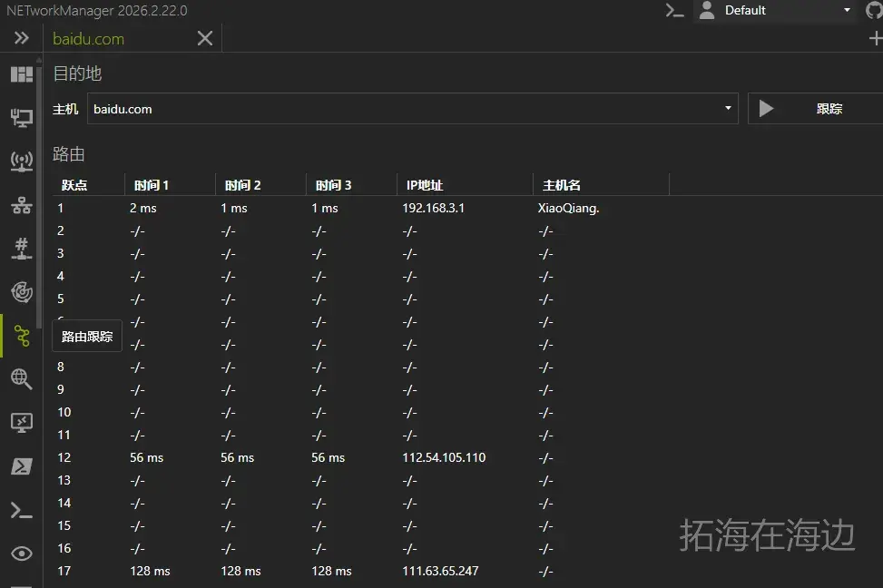This screenshot has width=883, height=588.
Task: Open the Port Scanner hash icon
Action: 22,249
